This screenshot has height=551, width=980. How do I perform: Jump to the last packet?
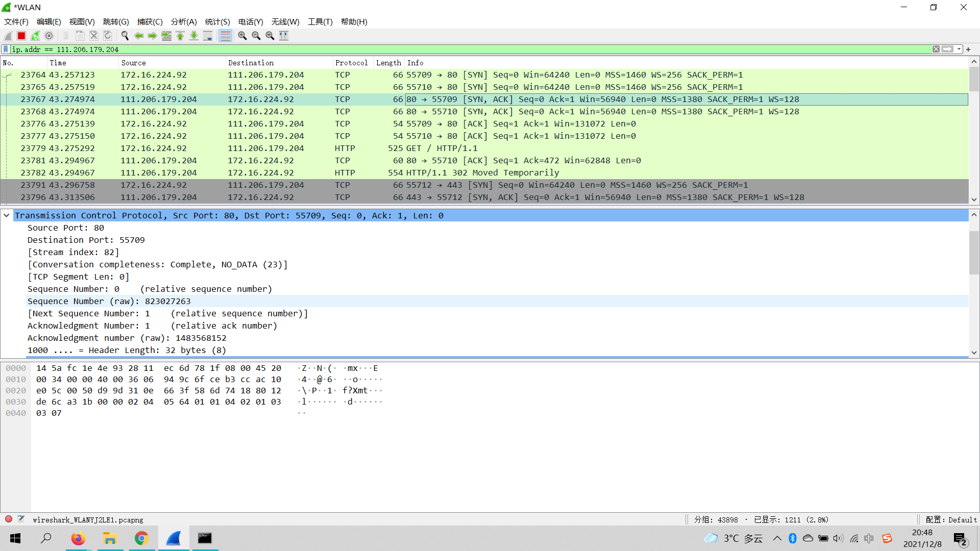point(194,36)
